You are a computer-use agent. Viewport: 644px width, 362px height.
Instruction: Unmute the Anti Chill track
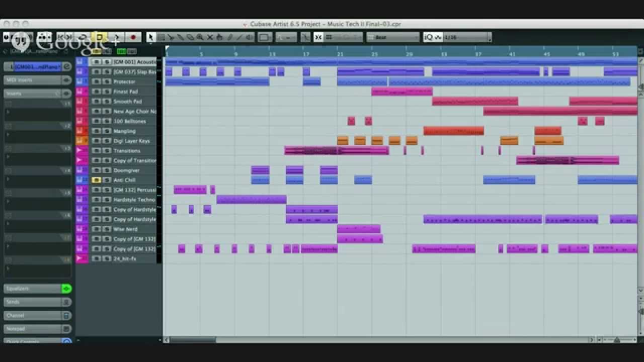click(x=96, y=180)
